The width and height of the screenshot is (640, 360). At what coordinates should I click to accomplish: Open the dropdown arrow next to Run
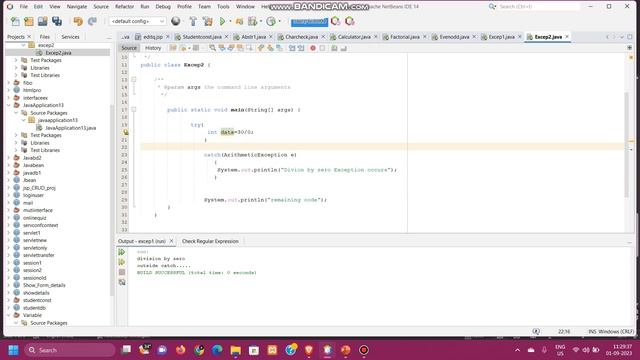pyautogui.click(x=230, y=21)
